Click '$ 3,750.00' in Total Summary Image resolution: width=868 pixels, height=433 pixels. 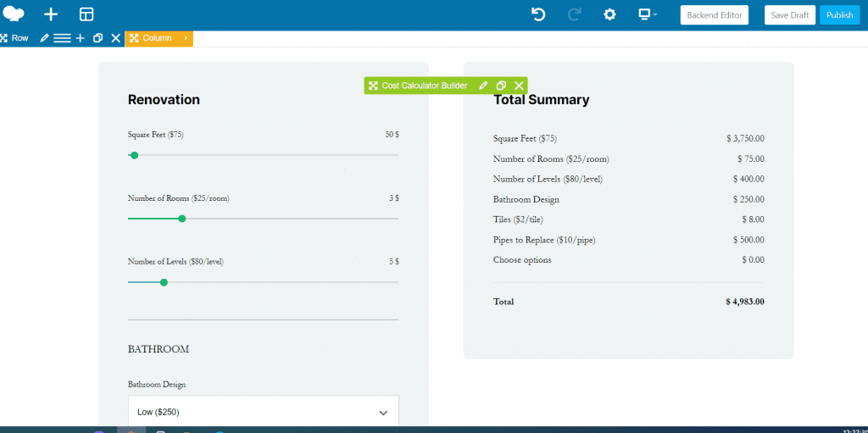coord(746,139)
